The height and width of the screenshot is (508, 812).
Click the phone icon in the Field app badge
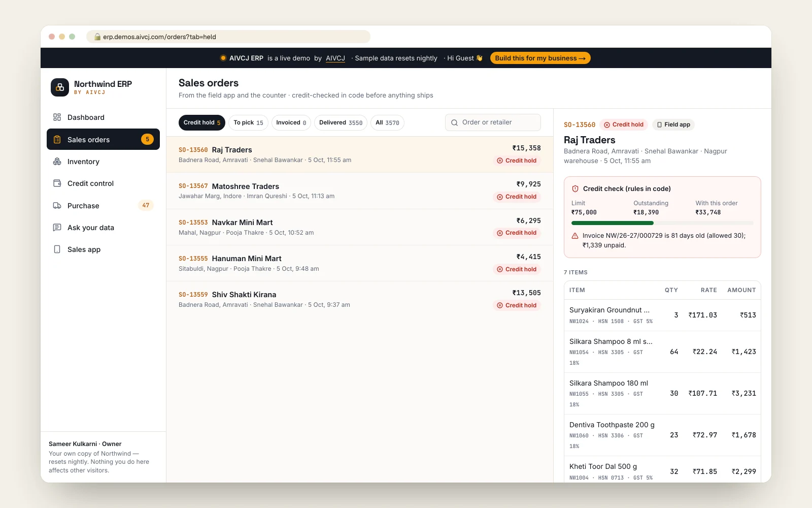[659, 124]
